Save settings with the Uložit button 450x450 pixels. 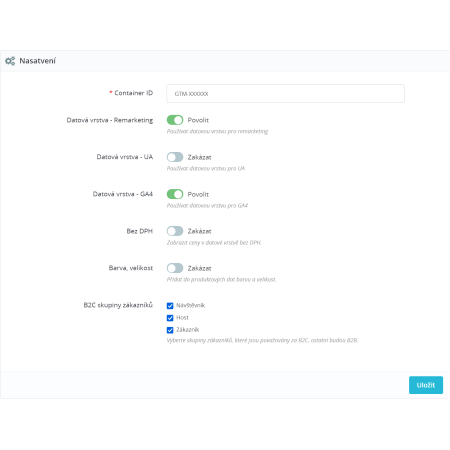[x=426, y=385]
